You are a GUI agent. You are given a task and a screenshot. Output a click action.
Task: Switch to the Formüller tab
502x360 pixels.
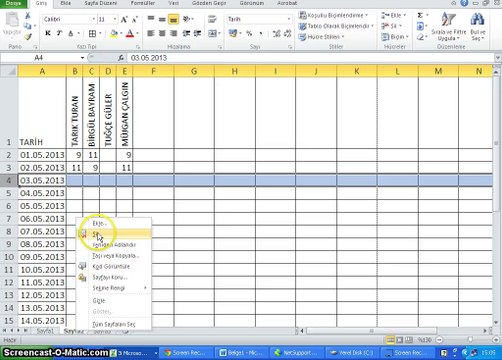(x=143, y=3)
